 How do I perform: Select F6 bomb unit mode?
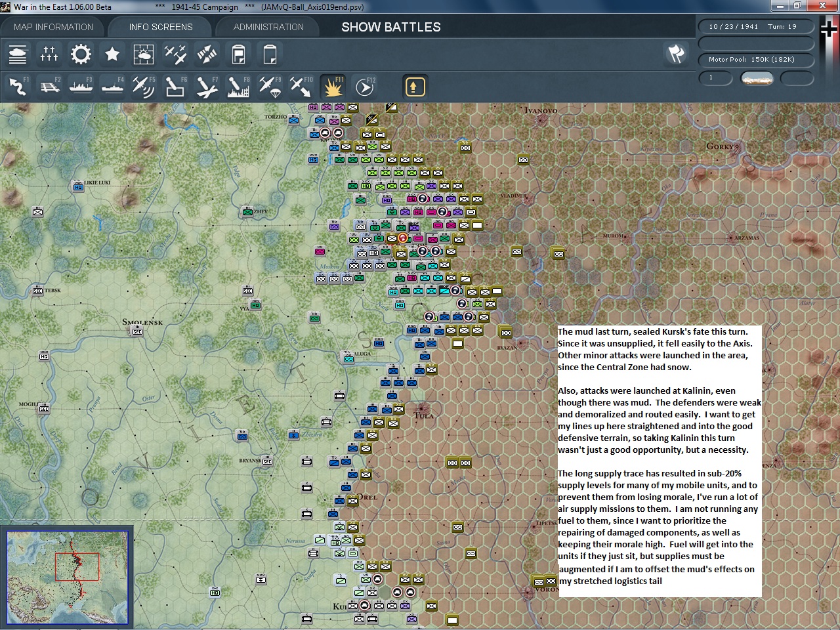tap(175, 86)
